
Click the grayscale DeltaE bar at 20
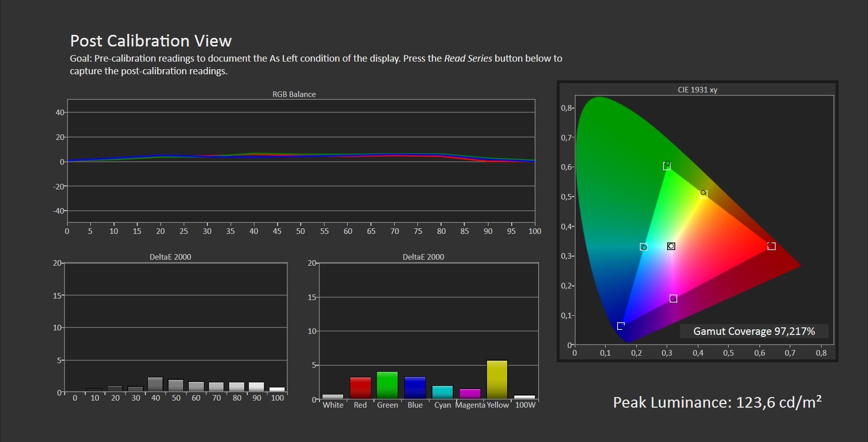click(x=115, y=389)
